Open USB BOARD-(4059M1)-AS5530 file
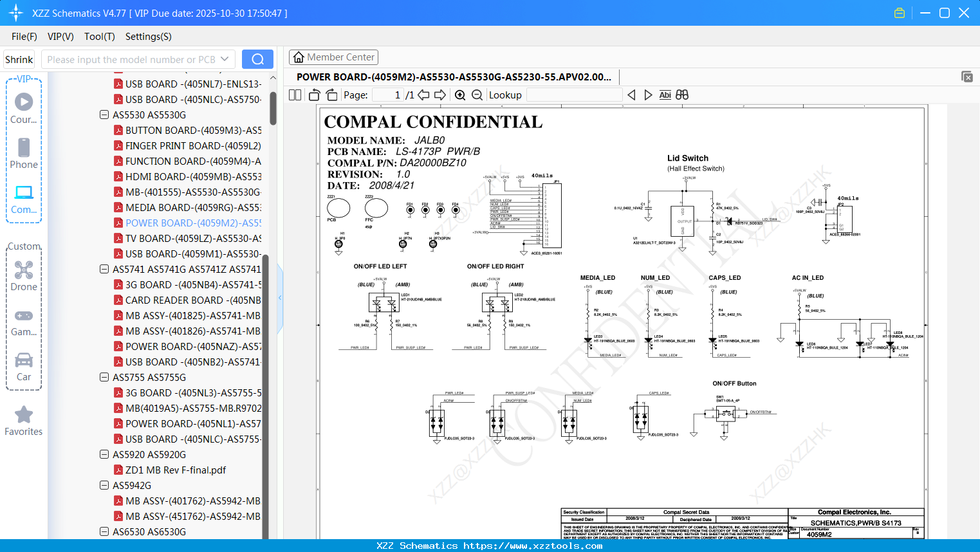 pos(193,253)
